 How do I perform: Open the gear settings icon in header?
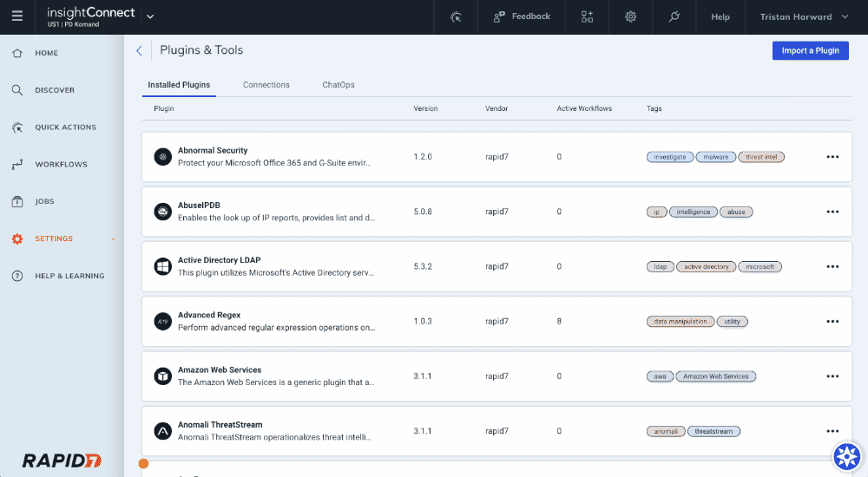pos(630,17)
